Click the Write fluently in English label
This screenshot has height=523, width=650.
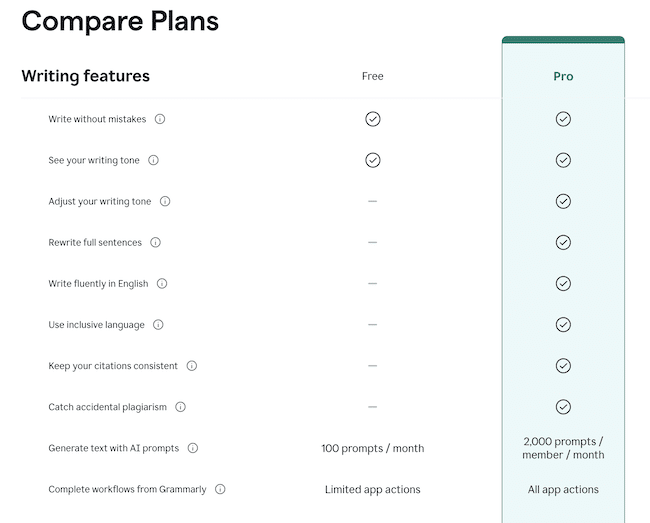[x=98, y=283]
